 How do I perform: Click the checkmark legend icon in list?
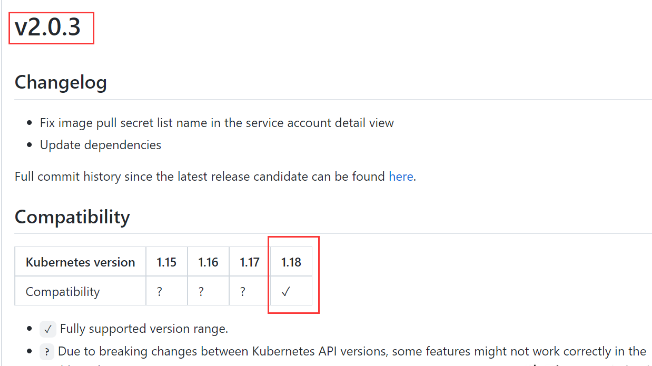(48, 329)
